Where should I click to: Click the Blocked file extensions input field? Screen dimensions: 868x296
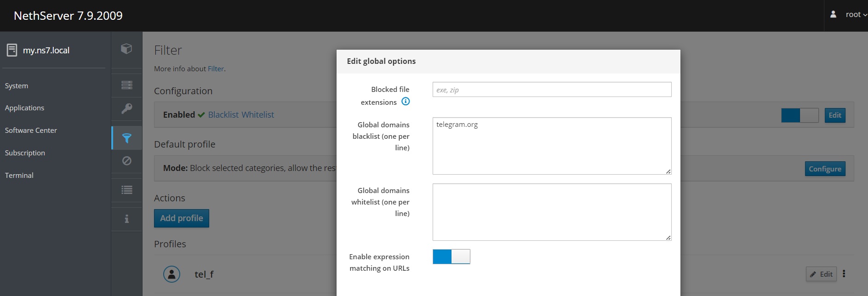pyautogui.click(x=552, y=90)
